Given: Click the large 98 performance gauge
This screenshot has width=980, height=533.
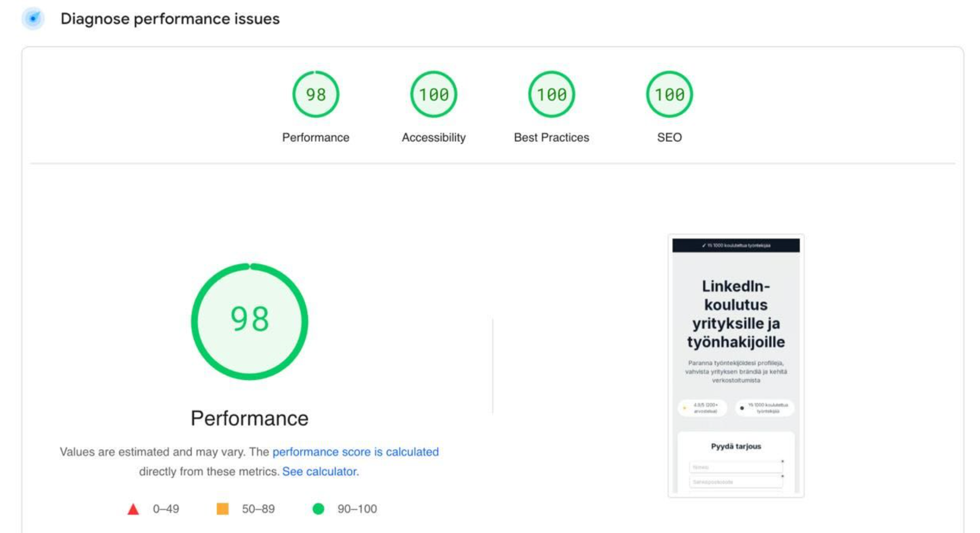Looking at the screenshot, I should (249, 321).
